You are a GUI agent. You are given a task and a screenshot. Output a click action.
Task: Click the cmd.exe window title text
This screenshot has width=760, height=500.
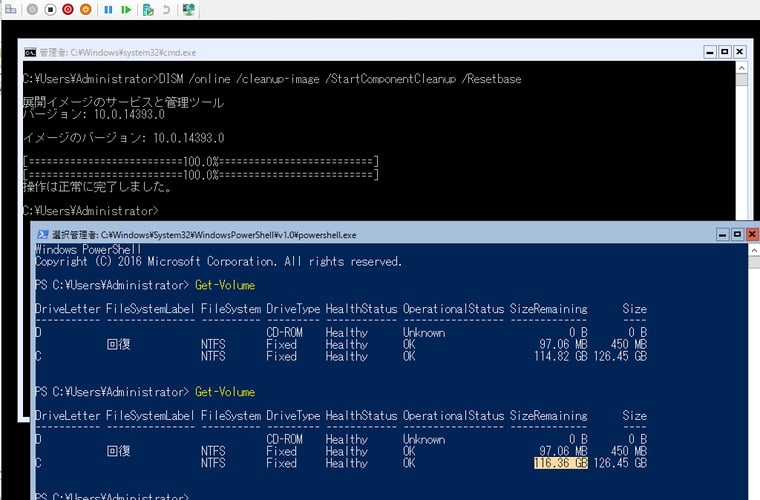118,52
